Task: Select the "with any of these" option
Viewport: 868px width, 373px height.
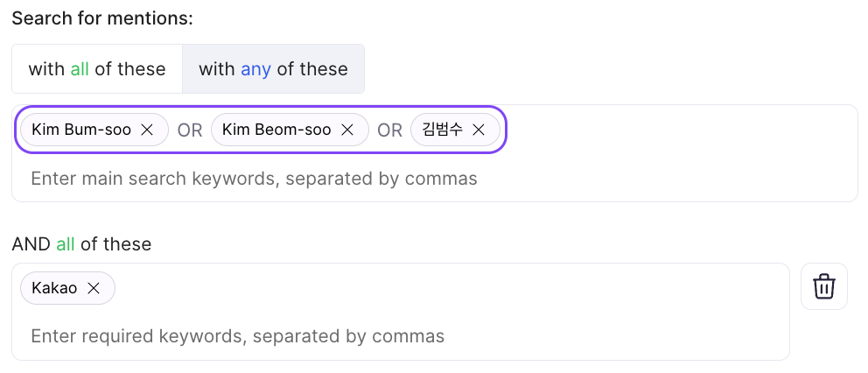Action: (x=273, y=69)
